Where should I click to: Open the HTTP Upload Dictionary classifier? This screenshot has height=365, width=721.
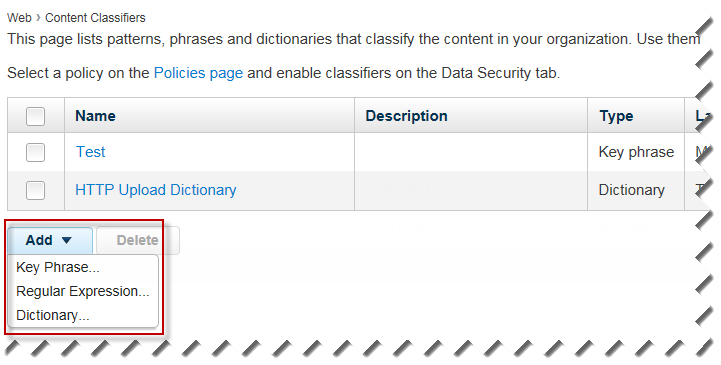156,190
